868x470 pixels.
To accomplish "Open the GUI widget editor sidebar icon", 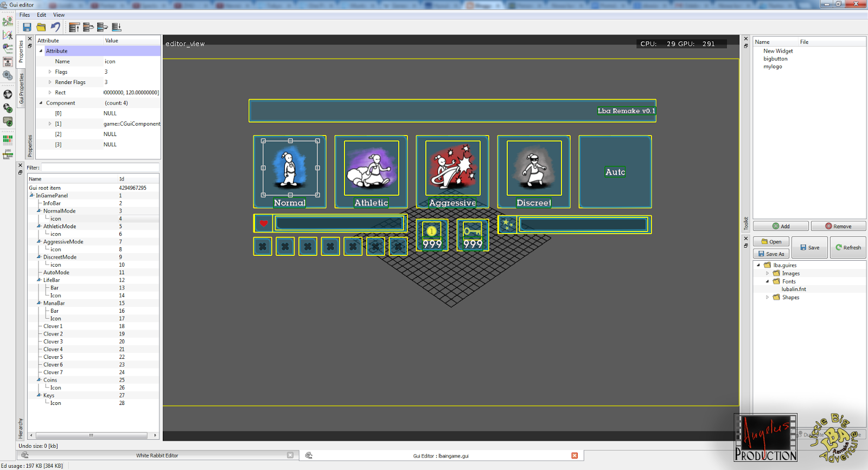I will (8, 62).
